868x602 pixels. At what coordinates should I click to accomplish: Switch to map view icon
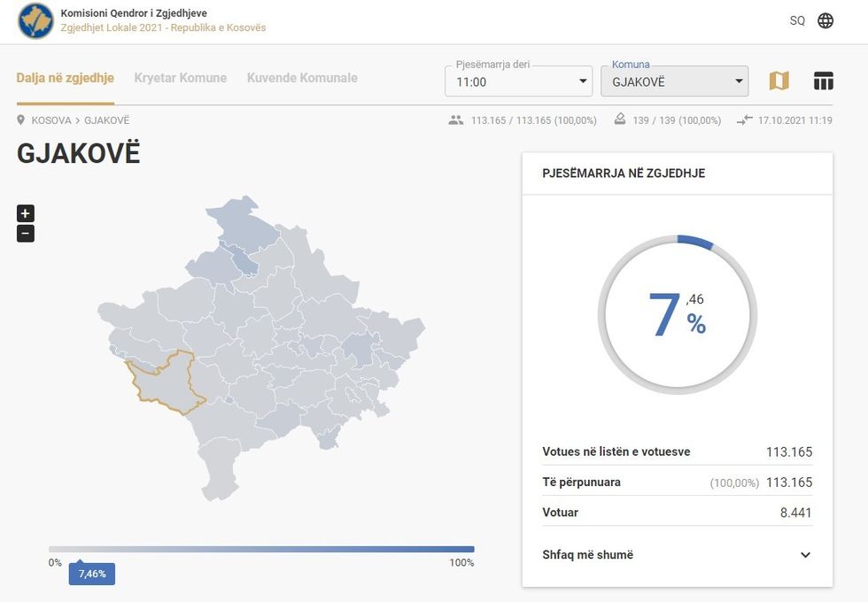coord(779,81)
